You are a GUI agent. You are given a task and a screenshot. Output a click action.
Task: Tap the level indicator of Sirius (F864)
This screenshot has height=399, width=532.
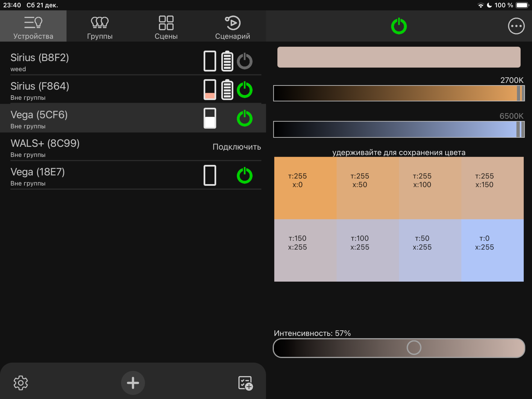[210, 90]
